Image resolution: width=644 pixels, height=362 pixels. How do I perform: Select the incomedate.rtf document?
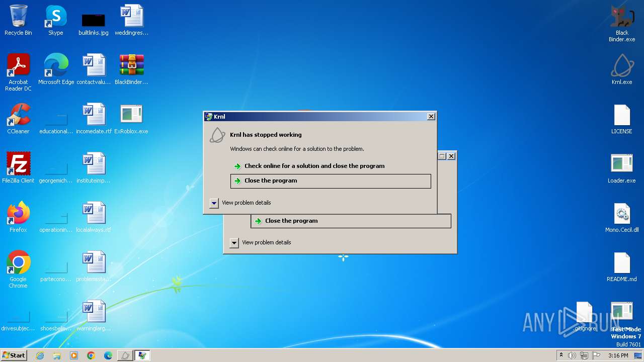point(94,119)
